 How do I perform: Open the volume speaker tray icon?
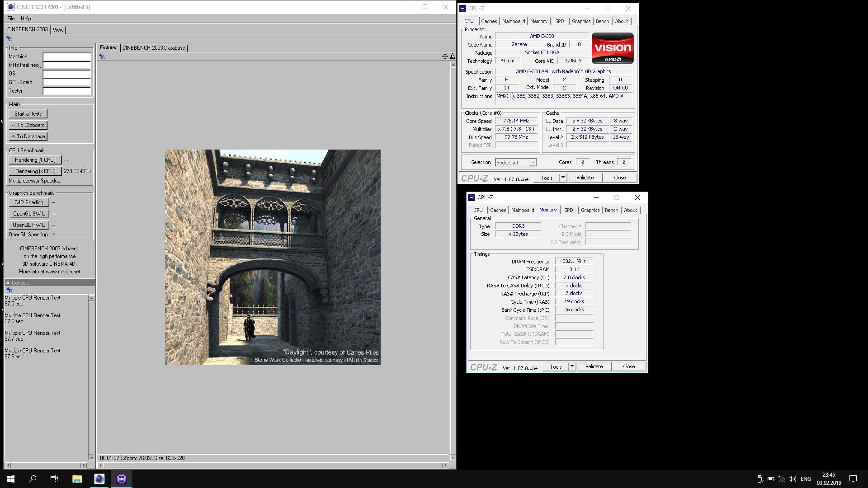(793, 479)
